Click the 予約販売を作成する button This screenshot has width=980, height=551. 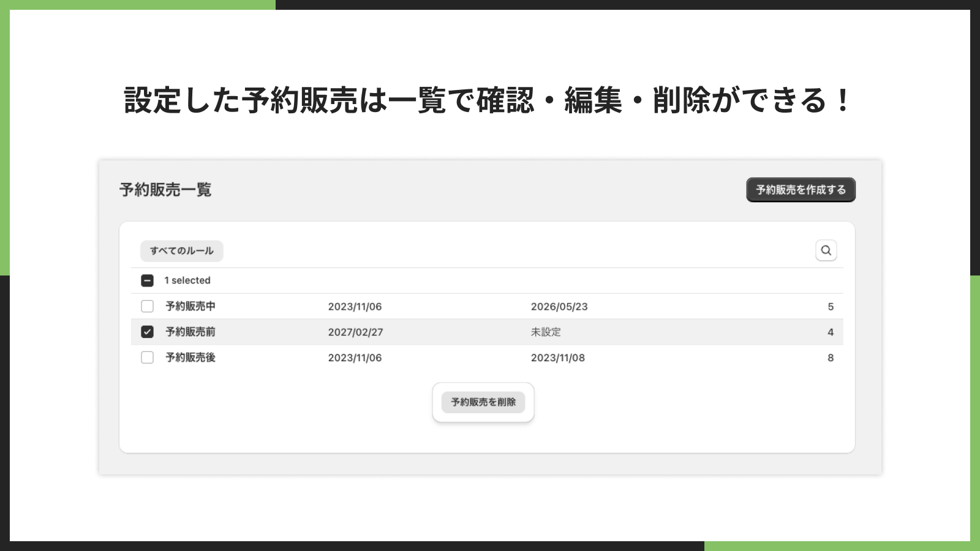(801, 190)
